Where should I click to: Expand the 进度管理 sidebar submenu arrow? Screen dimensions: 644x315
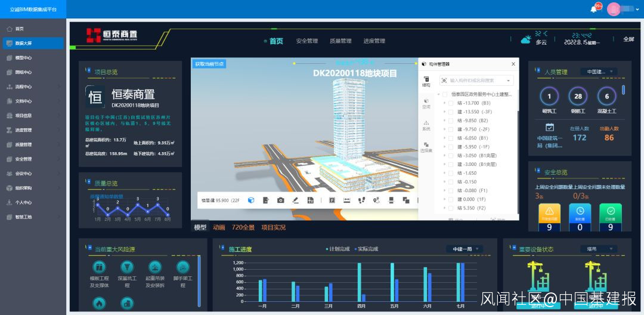click(x=58, y=130)
